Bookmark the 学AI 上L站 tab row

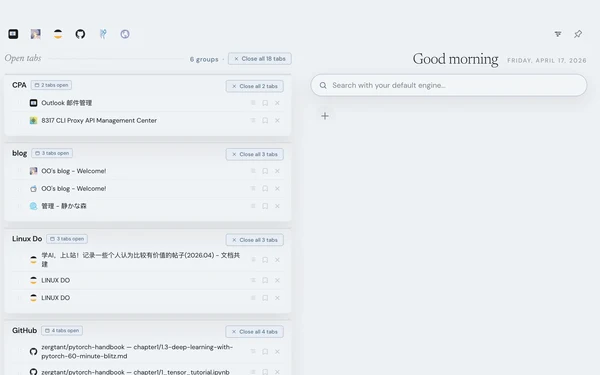tap(265, 260)
